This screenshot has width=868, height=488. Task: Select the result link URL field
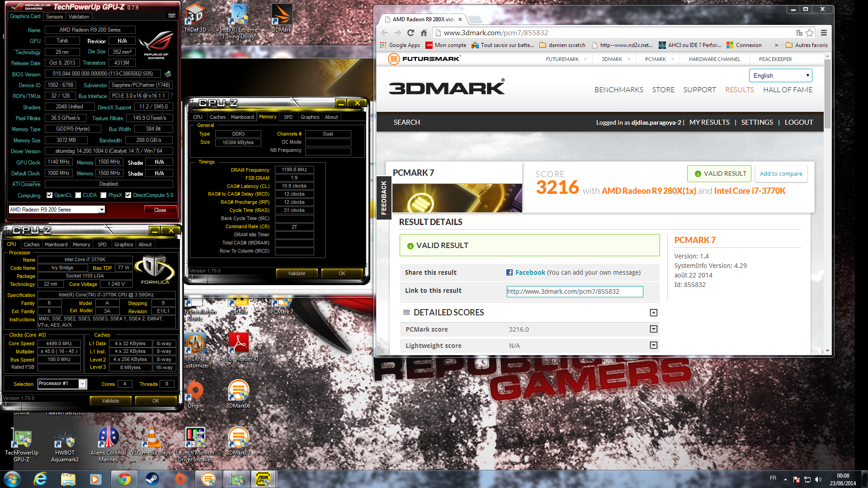tap(575, 291)
